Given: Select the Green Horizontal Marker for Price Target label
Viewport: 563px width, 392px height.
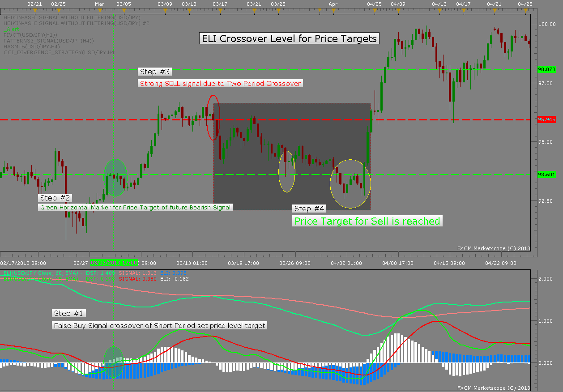Looking at the screenshot, I should tap(135, 207).
